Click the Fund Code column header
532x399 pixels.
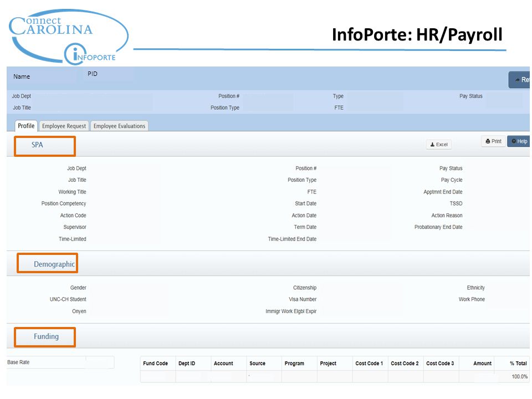coord(155,364)
